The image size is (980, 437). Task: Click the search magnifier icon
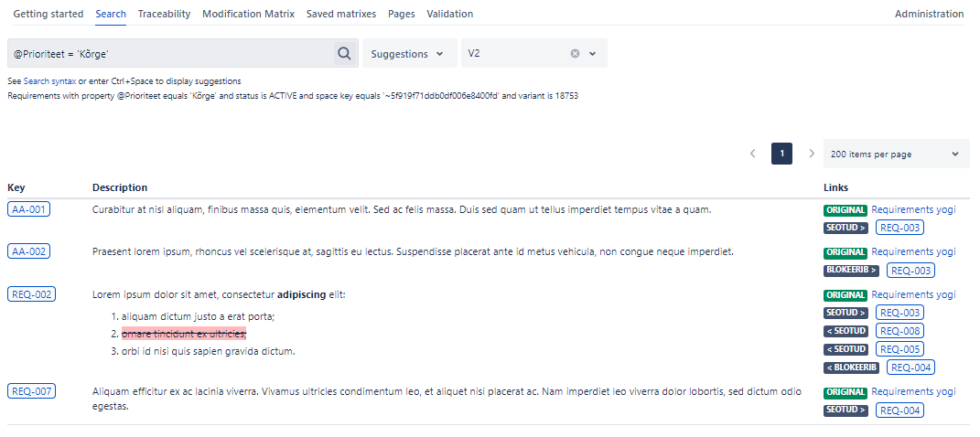point(344,54)
